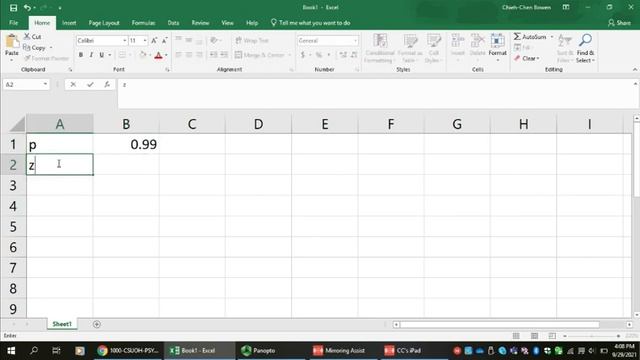Select column header D
This screenshot has height=360, width=640.
[x=258, y=124]
